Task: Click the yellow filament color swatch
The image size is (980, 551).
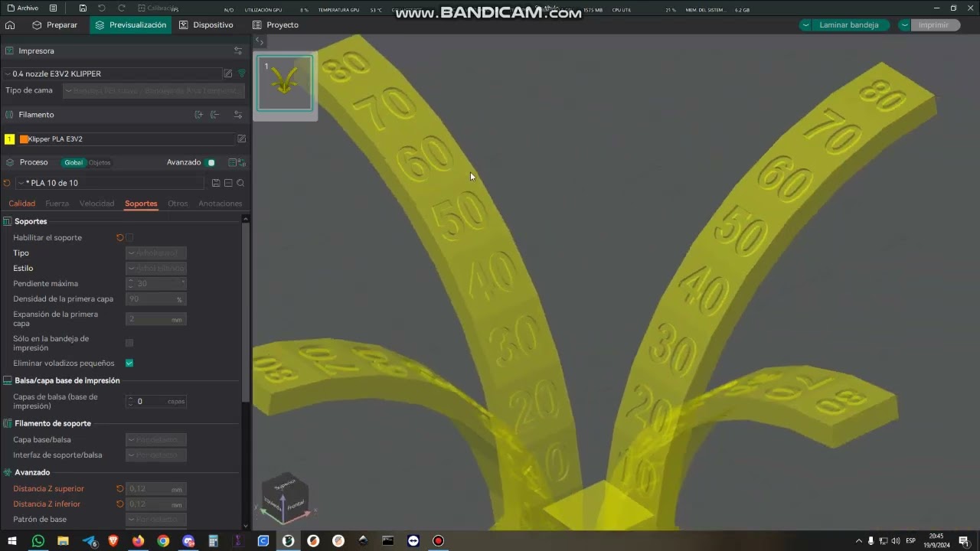Action: 9,139
